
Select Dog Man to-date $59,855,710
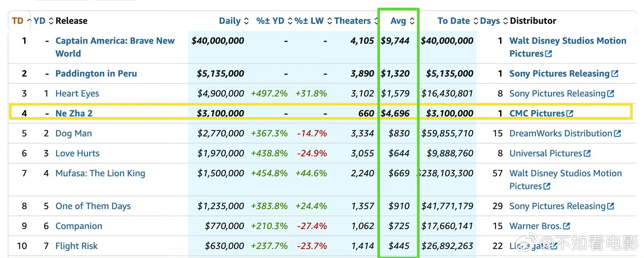tap(447, 134)
